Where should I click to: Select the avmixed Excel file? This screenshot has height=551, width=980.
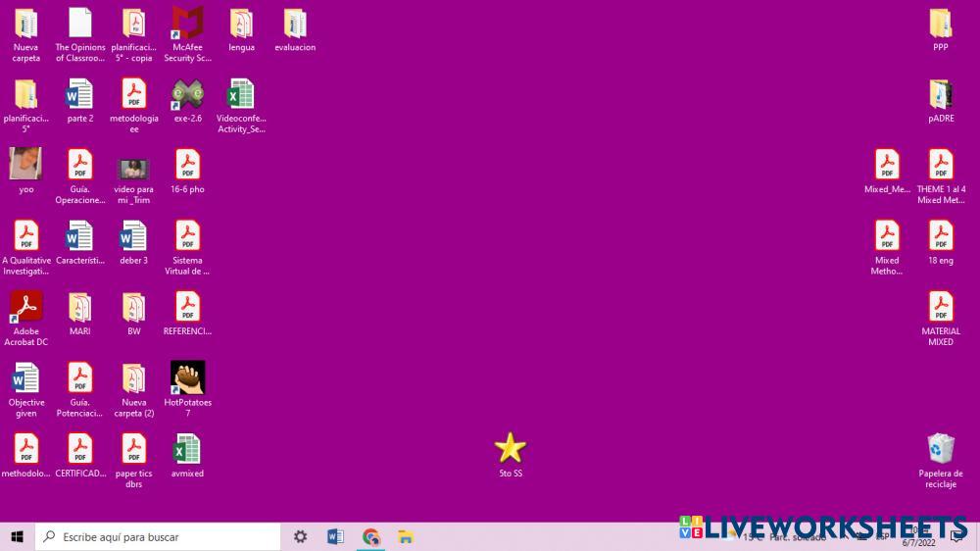[x=187, y=450]
